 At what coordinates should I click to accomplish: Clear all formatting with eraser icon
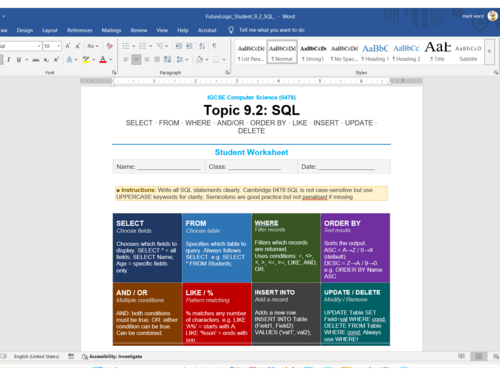click(109, 46)
